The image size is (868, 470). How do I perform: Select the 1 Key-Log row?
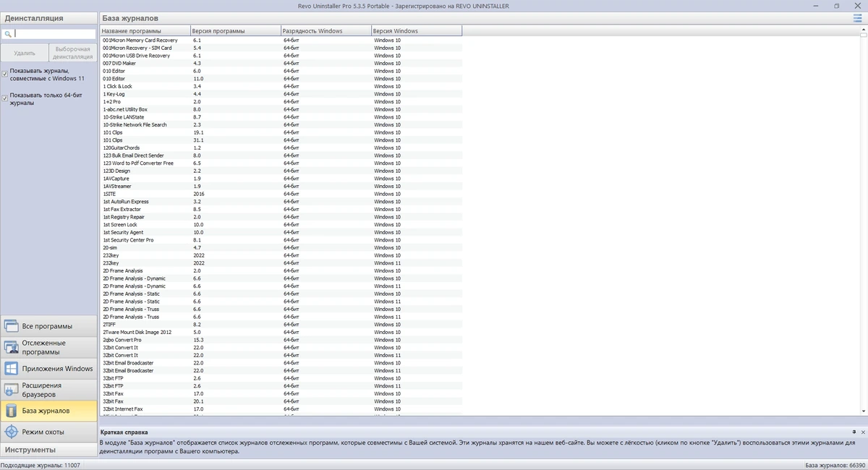(x=281, y=94)
